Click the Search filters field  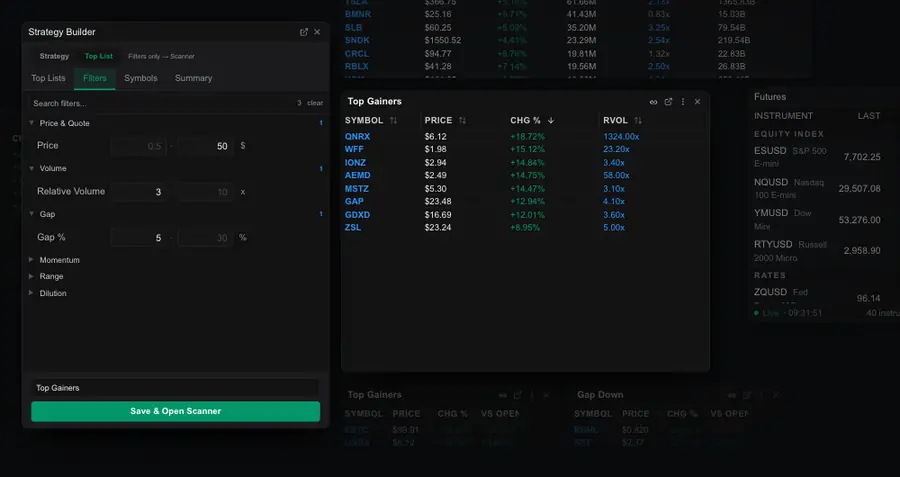(x=161, y=103)
